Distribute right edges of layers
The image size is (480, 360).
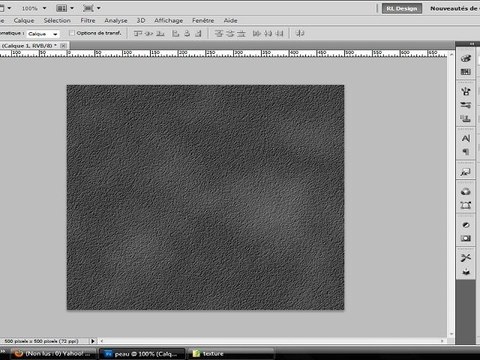[x=279, y=33]
